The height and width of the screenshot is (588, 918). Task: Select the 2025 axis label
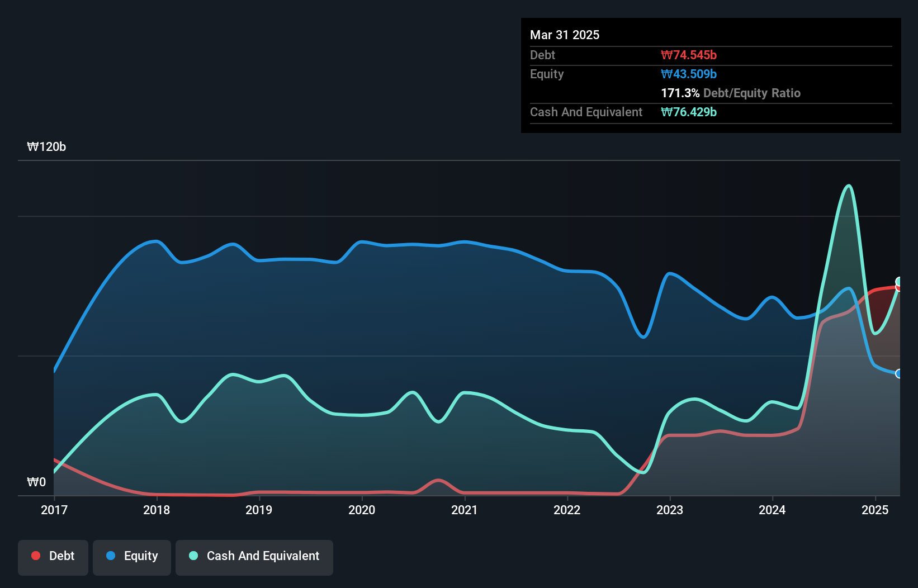[x=876, y=510]
